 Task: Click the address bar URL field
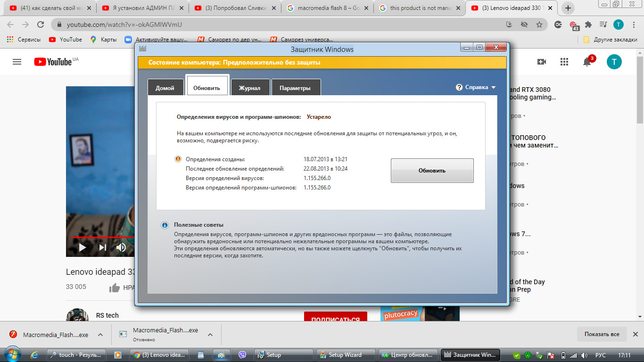click(283, 25)
